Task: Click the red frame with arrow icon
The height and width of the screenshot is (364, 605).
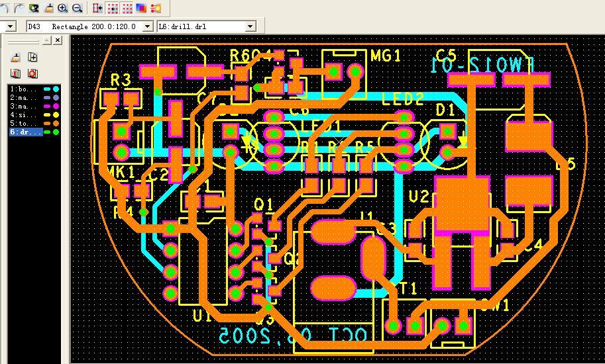Action: [97, 8]
